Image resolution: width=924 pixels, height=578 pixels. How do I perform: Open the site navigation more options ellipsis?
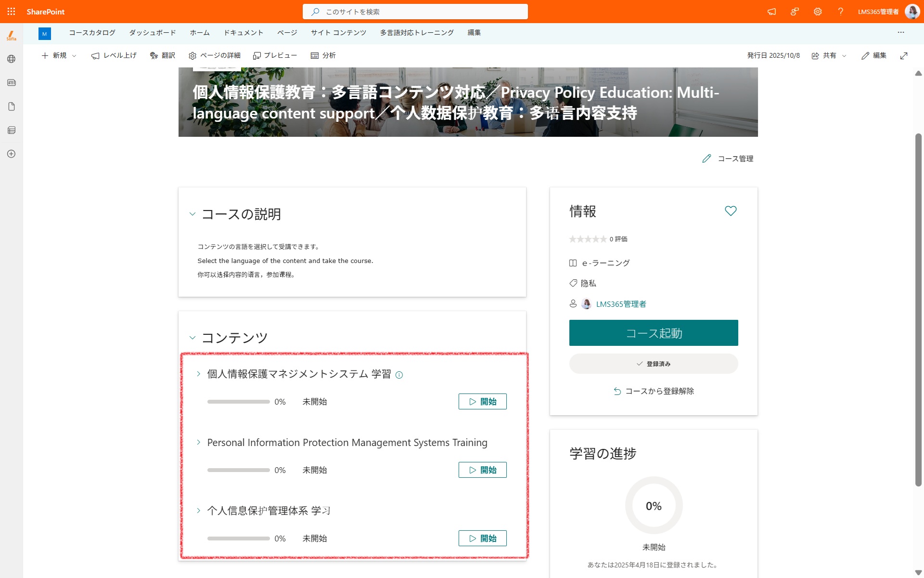coord(900,32)
